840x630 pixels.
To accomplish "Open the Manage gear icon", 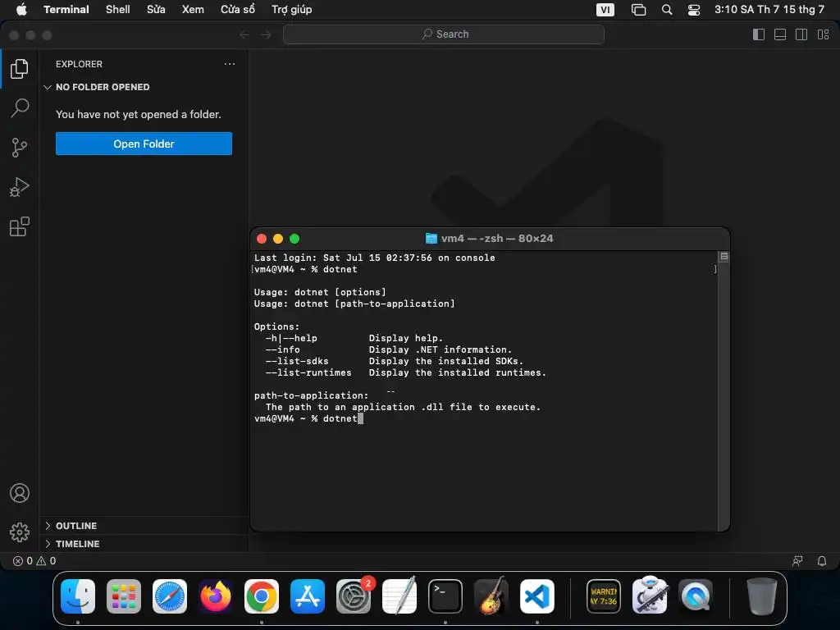I will [20, 532].
